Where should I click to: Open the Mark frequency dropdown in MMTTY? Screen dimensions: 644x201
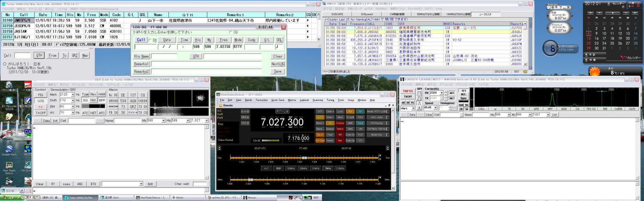(x=73, y=94)
